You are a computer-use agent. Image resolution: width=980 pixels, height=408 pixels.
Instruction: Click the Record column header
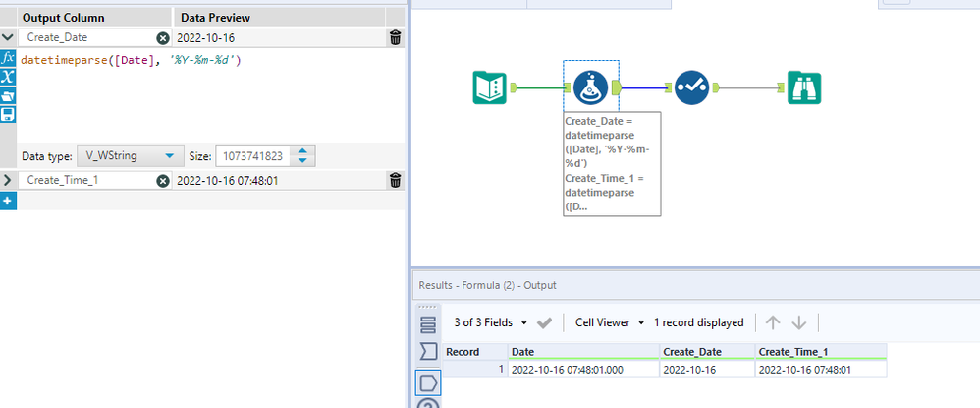475,352
